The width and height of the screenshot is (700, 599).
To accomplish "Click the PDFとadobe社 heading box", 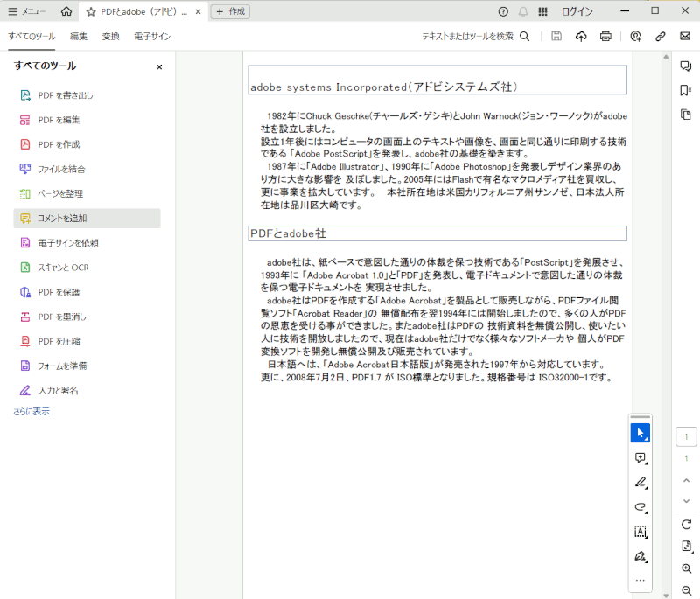I will [x=437, y=233].
